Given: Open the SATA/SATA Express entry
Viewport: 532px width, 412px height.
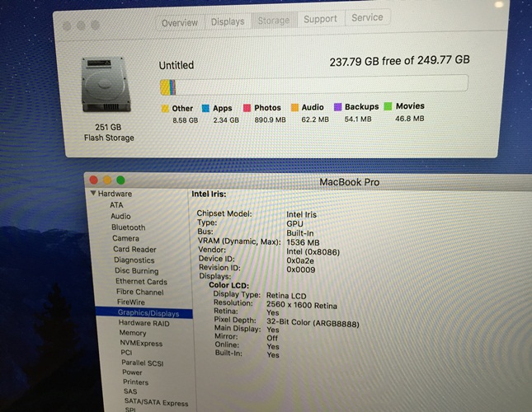Looking at the screenshot, I should coord(156,402).
